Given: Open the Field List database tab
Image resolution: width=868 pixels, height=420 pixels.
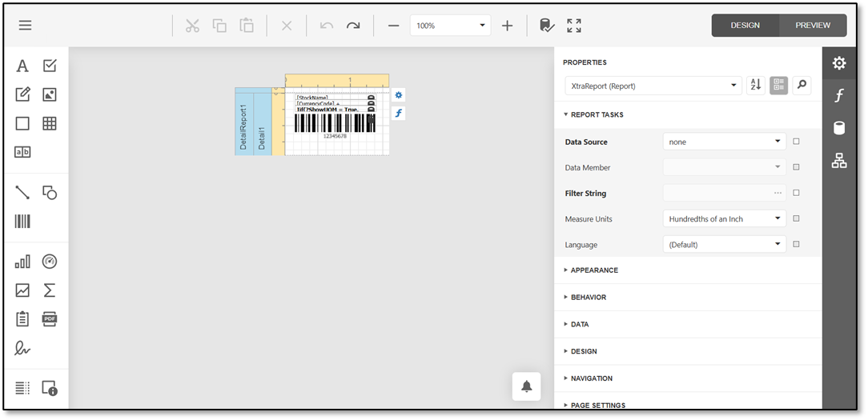Looking at the screenshot, I should point(839,128).
